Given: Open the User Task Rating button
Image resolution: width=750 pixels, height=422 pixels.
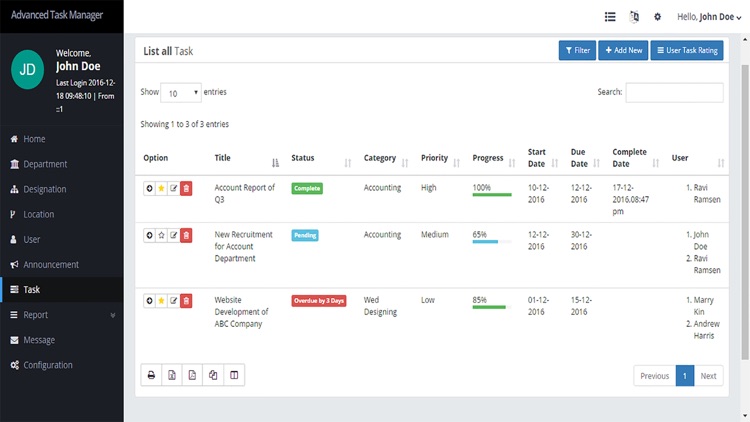Looking at the screenshot, I should (x=687, y=50).
